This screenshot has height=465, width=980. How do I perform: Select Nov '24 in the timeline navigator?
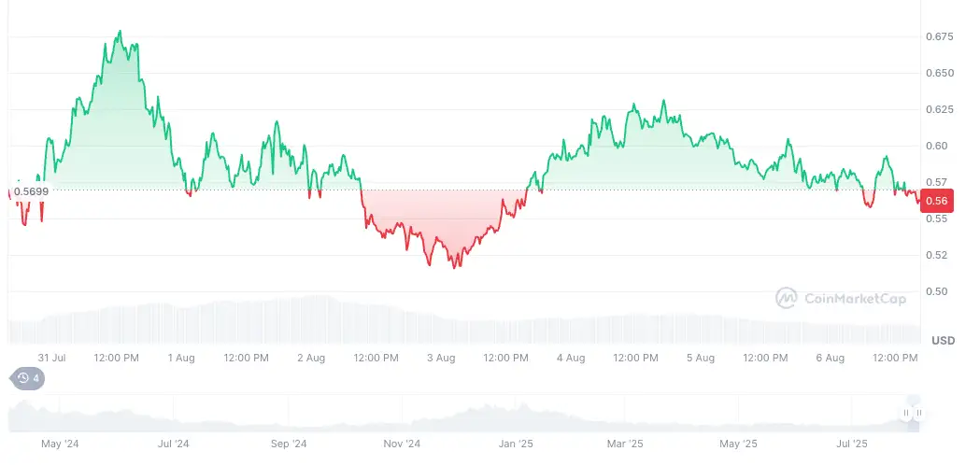point(401,444)
